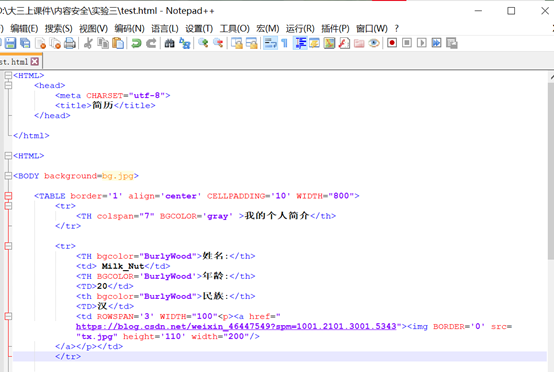Click the scrollbar up arrow
The height and width of the screenshot is (372, 554).
tap(552, 77)
